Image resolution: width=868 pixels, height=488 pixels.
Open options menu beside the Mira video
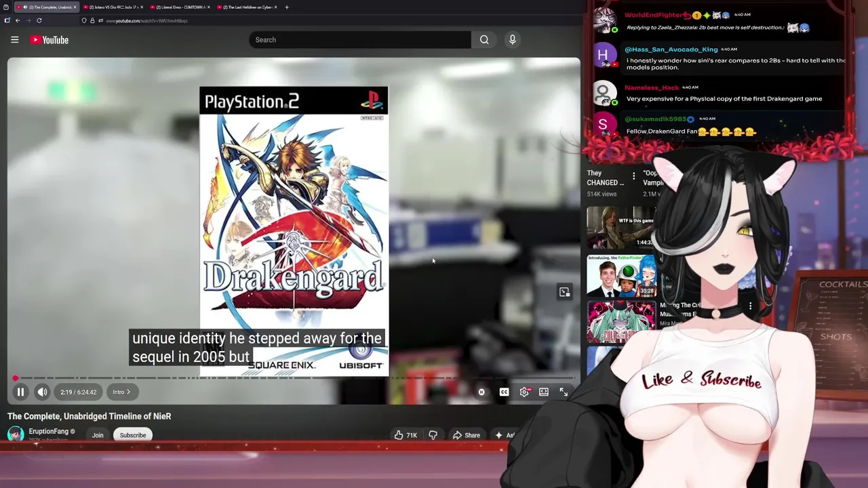750,306
